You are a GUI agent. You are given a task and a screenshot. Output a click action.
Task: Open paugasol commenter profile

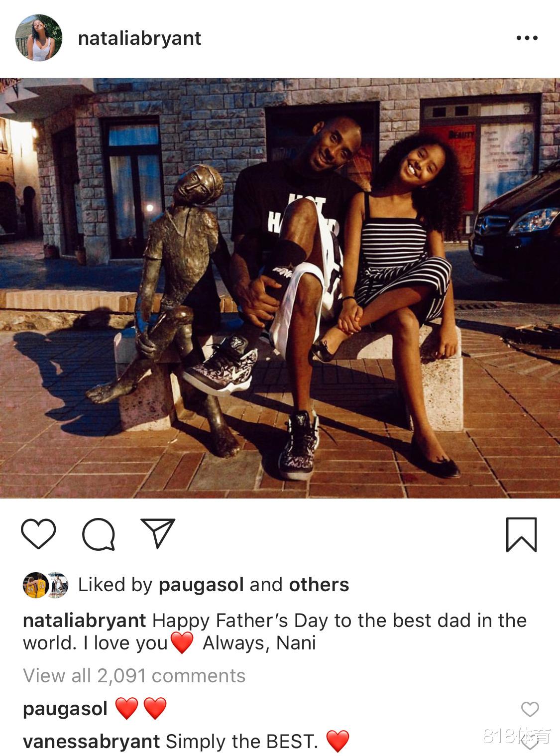tap(65, 709)
